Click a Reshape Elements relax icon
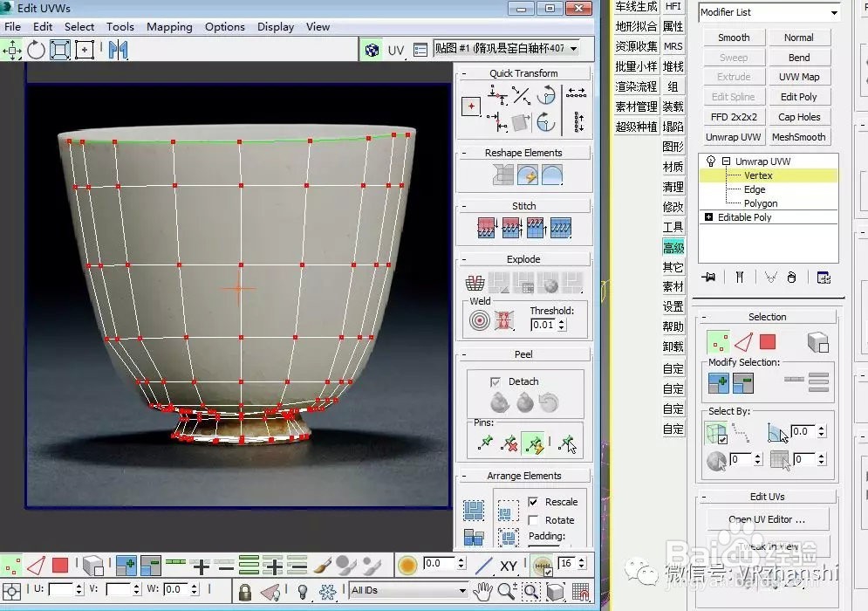This screenshot has height=611, width=868. point(530,175)
